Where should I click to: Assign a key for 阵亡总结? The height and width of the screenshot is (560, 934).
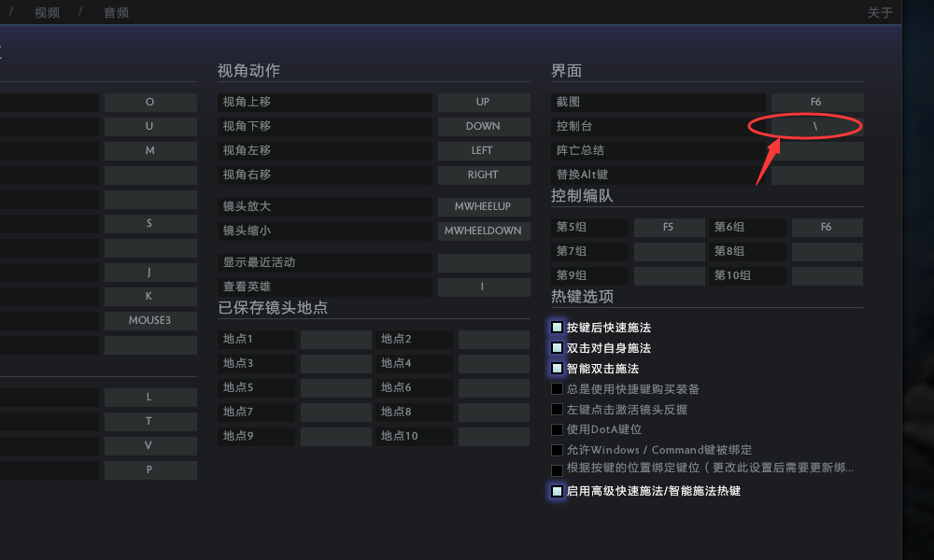coord(816,150)
